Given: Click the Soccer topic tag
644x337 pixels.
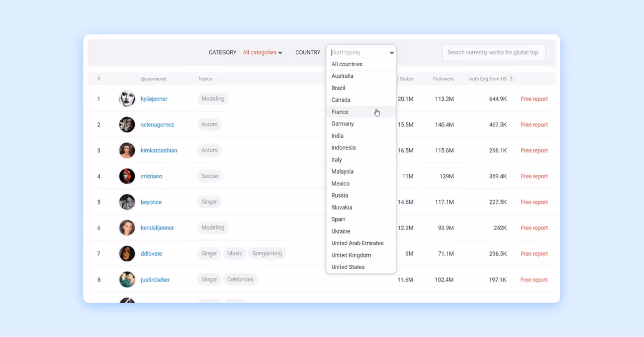Looking at the screenshot, I should [210, 176].
